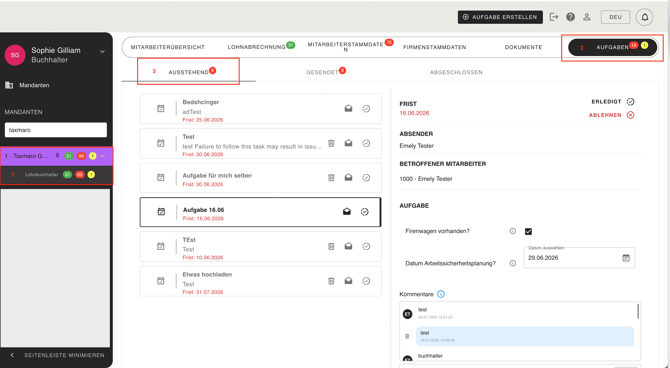
Task: Show the Abgeschlossen subtab
Action: click(x=456, y=72)
